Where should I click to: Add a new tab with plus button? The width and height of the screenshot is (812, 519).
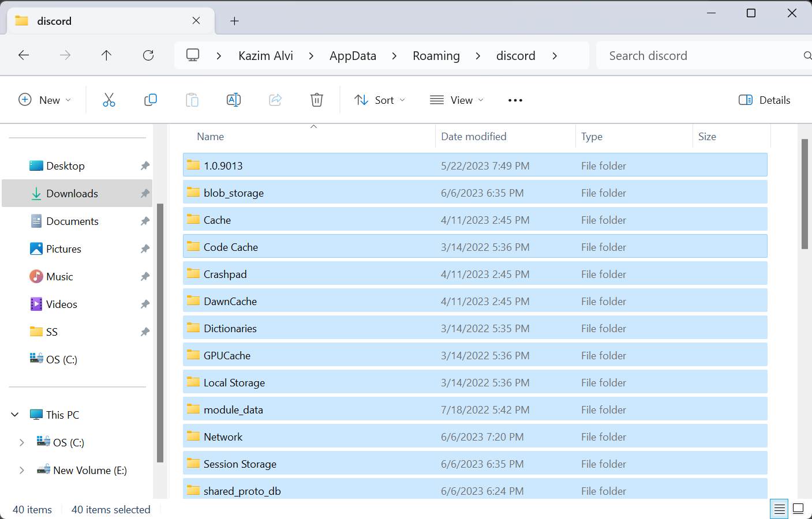coord(234,21)
